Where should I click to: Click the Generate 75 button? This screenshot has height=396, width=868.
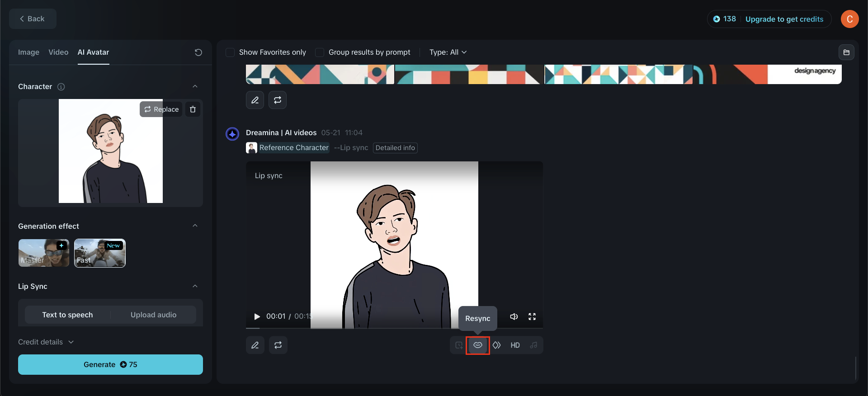tap(110, 364)
